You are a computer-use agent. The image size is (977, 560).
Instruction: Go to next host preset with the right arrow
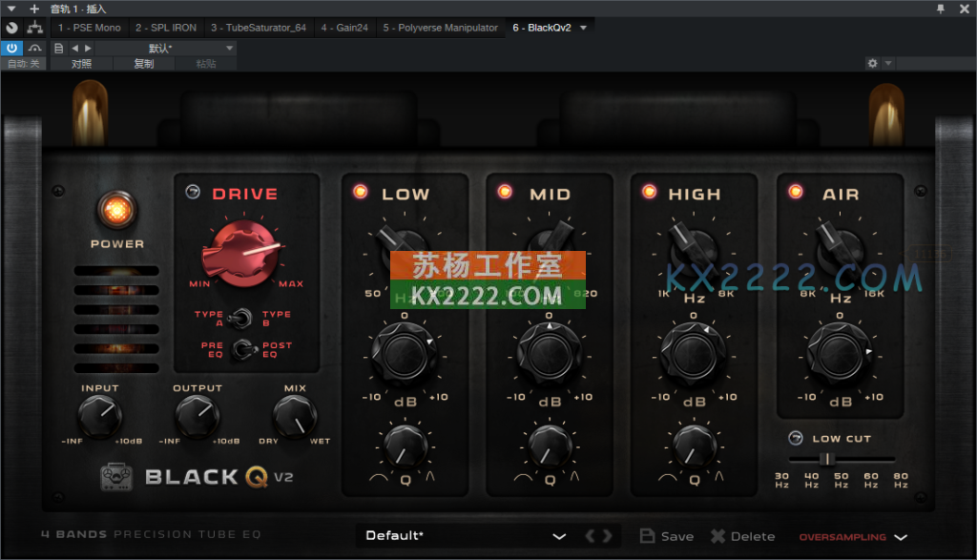tap(88, 48)
